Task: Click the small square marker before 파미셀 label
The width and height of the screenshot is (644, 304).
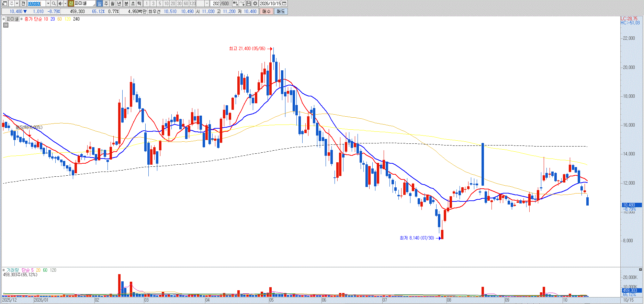Action: (4, 19)
